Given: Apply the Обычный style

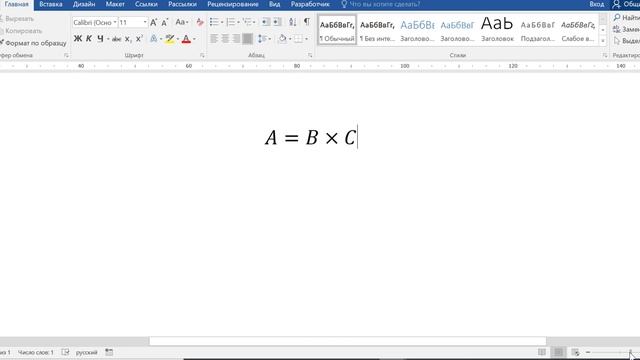Looking at the screenshot, I should (x=337, y=30).
